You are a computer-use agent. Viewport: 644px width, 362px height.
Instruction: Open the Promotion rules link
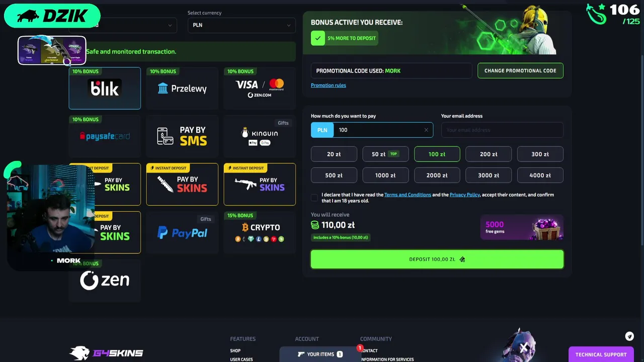pyautogui.click(x=329, y=85)
